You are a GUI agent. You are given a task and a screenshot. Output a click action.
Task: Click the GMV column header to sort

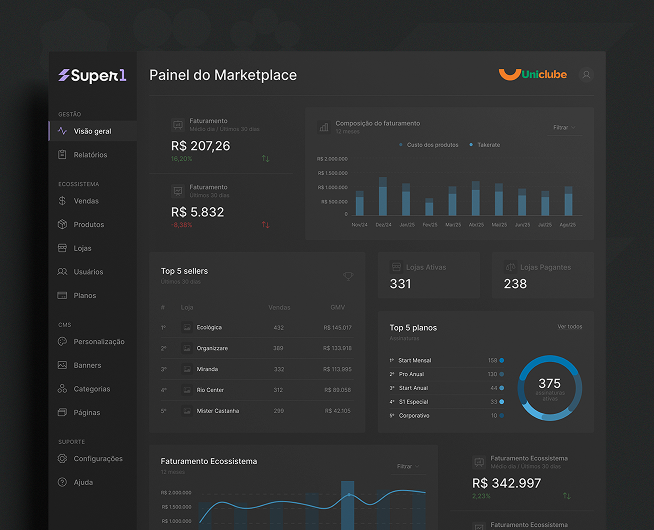[x=337, y=307]
